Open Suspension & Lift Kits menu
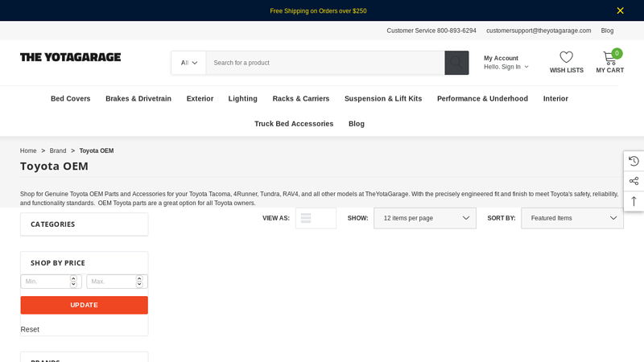Image resolution: width=644 pixels, height=362 pixels. [x=383, y=99]
